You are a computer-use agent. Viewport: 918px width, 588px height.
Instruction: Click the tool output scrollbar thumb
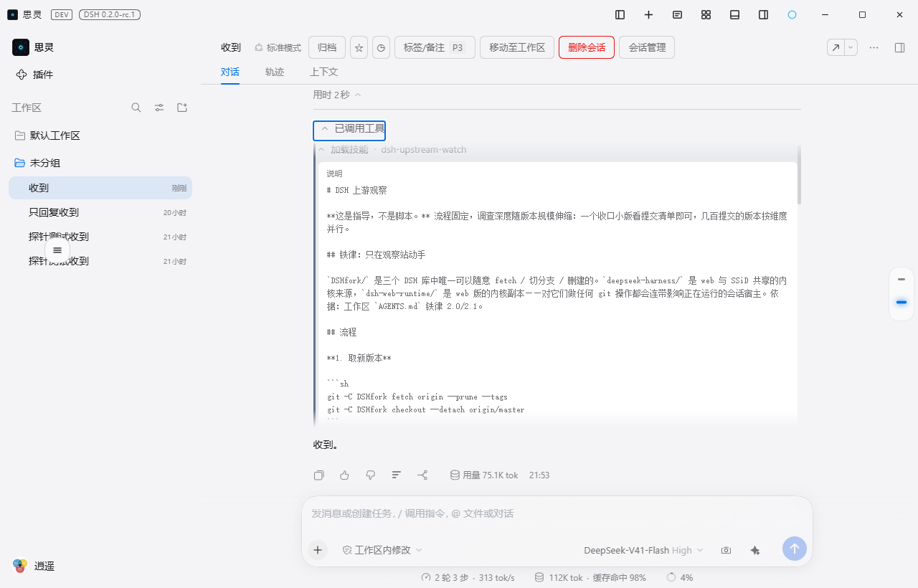click(799, 174)
